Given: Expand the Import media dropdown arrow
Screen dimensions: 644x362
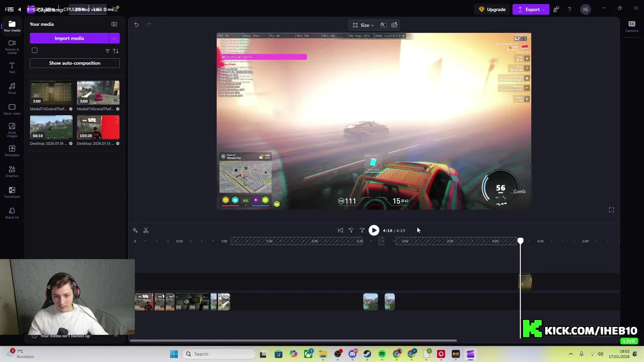Looking at the screenshot, I should 114,38.
